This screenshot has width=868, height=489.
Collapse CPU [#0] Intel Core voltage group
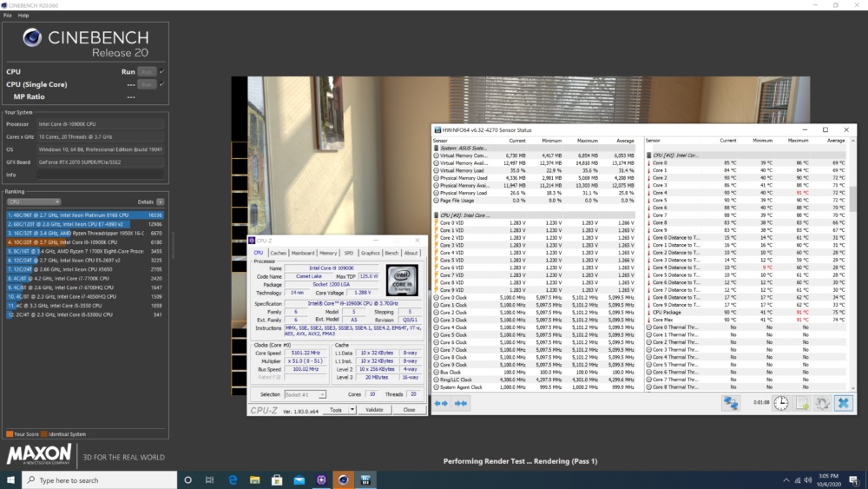(437, 215)
